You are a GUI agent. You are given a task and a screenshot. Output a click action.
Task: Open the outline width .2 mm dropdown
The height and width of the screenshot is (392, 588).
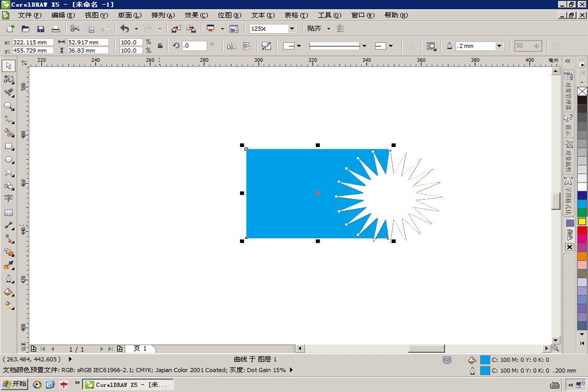click(499, 46)
